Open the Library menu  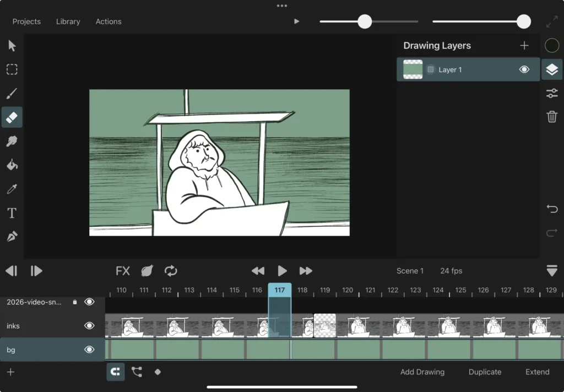(68, 21)
